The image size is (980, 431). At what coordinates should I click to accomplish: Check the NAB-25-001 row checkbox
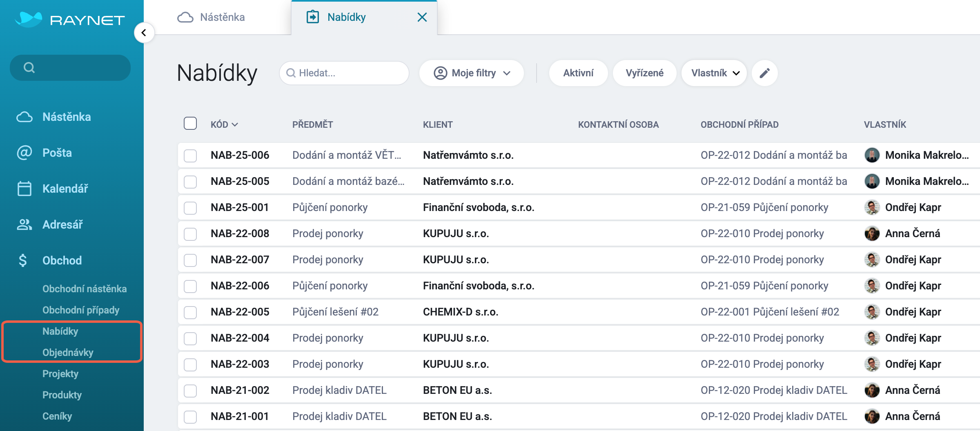(190, 208)
